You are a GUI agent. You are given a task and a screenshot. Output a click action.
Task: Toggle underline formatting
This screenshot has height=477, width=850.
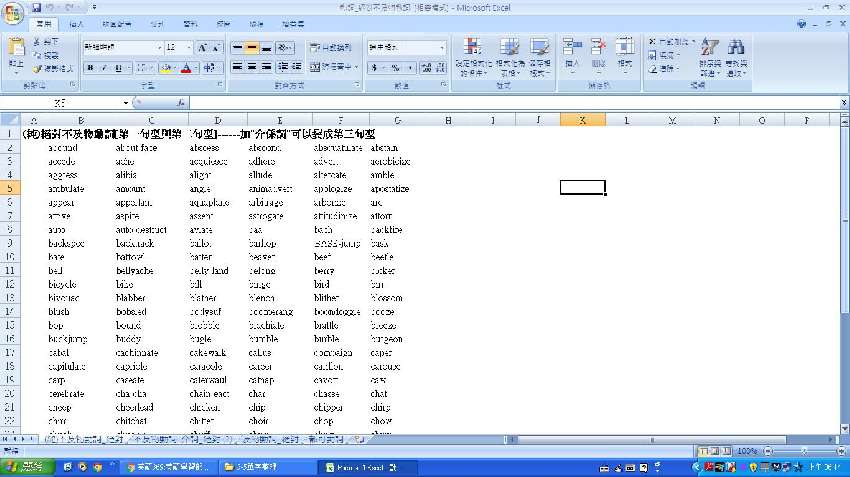(x=118, y=68)
